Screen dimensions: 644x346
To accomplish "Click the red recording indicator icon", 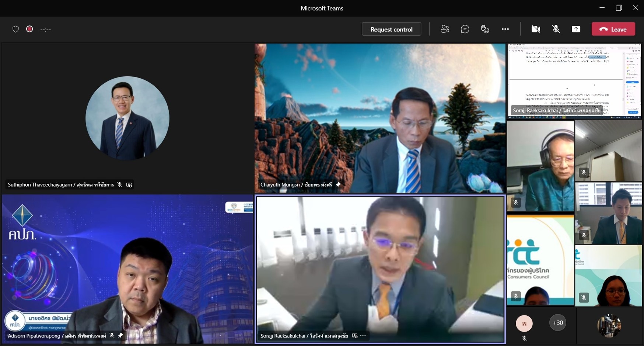I will (x=29, y=29).
